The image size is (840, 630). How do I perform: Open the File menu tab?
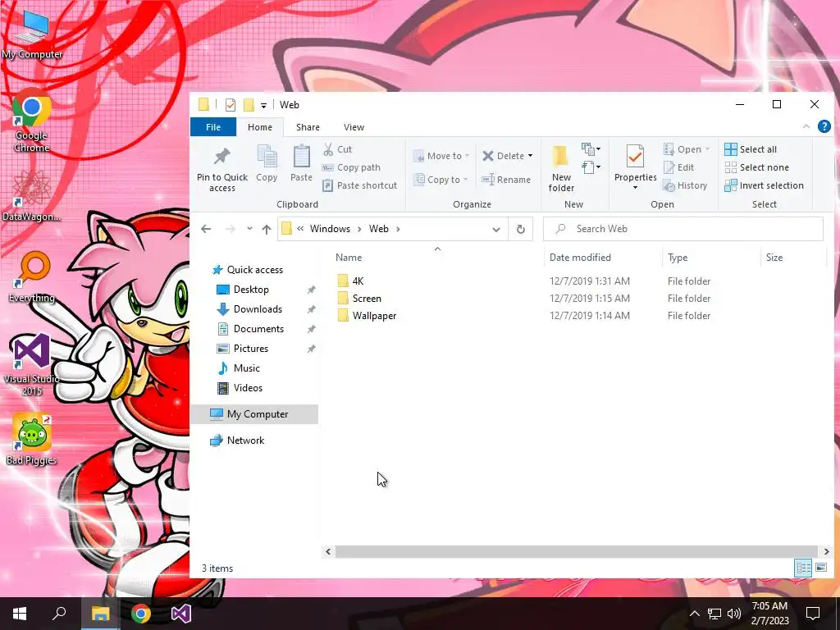pos(213,127)
